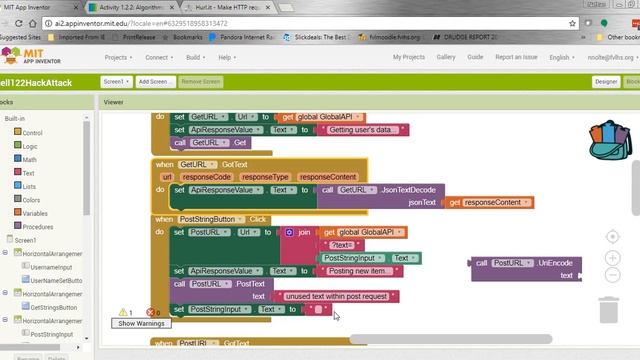
Task: Open the English language dropdown
Action: (562, 58)
